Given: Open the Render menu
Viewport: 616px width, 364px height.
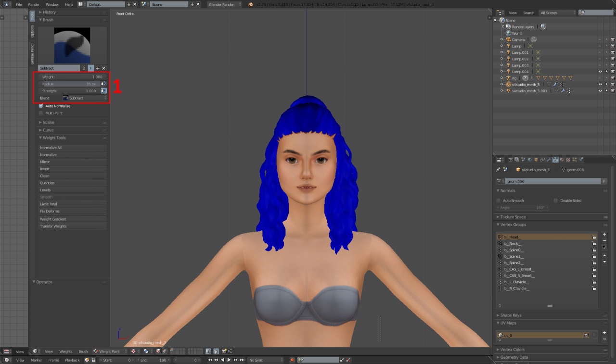Looking at the screenshot, I should click(34, 4).
